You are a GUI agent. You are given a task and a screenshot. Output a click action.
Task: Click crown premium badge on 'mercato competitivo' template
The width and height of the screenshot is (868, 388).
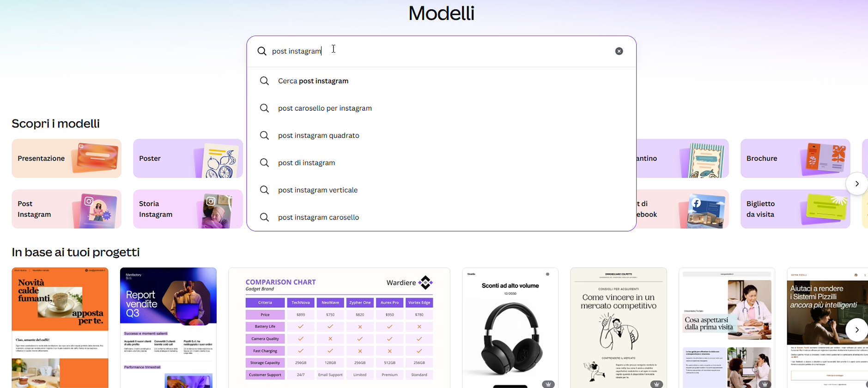[656, 384]
